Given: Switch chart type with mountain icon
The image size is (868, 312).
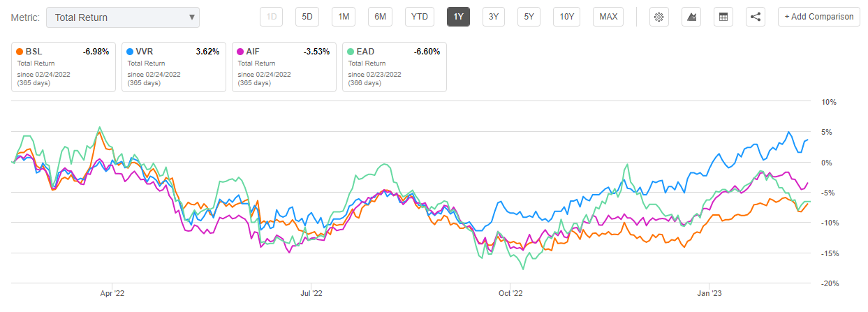Looking at the screenshot, I should [x=693, y=17].
